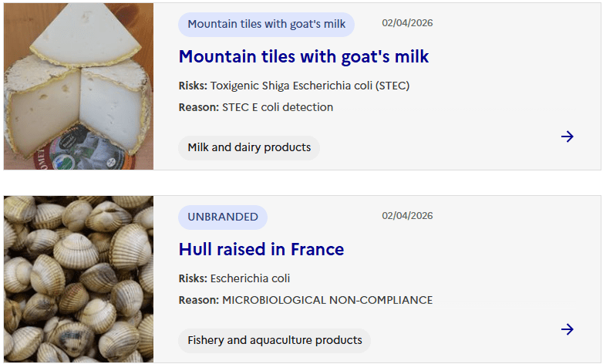
Task: Click the UNBRANDED brand tag
Action: tap(223, 217)
